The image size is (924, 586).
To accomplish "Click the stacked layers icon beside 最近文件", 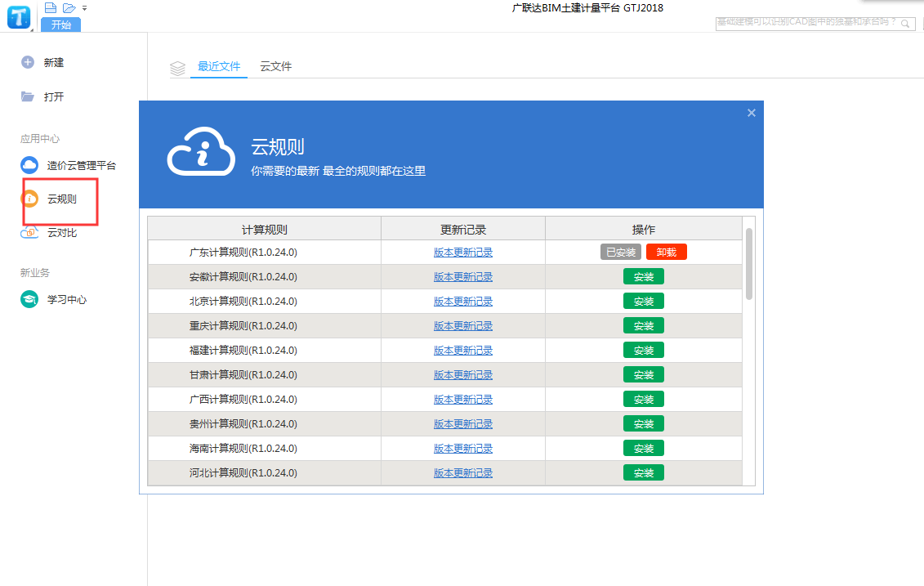I will point(177,69).
